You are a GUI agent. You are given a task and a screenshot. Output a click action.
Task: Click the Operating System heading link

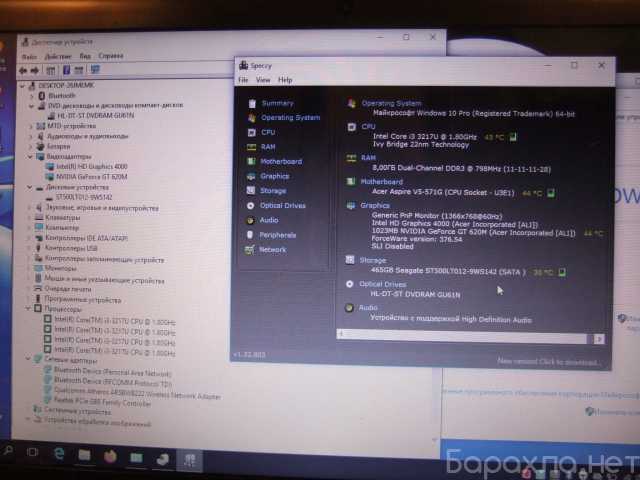pyautogui.click(x=391, y=103)
